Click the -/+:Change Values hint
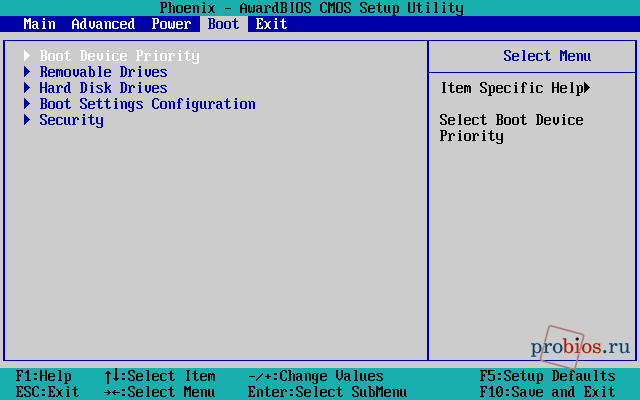The width and height of the screenshot is (640, 400). pos(316,376)
